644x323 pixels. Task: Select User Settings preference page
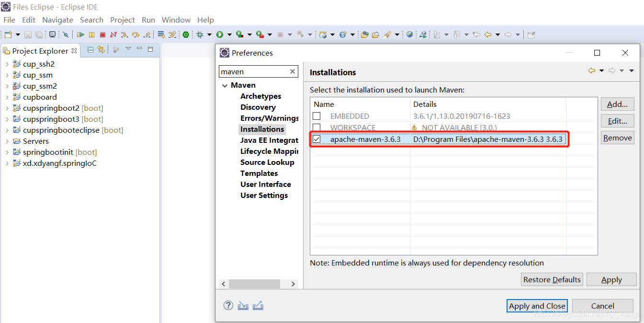click(x=264, y=195)
